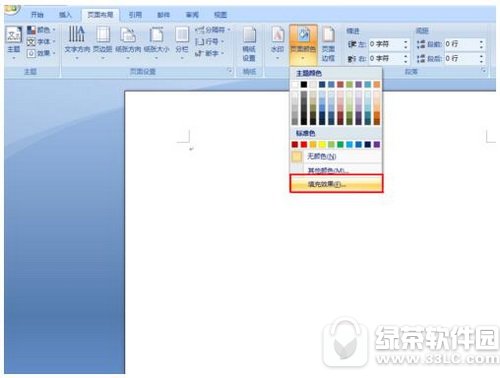
Task: Pick the light blue standard color
Action: tap(349, 144)
